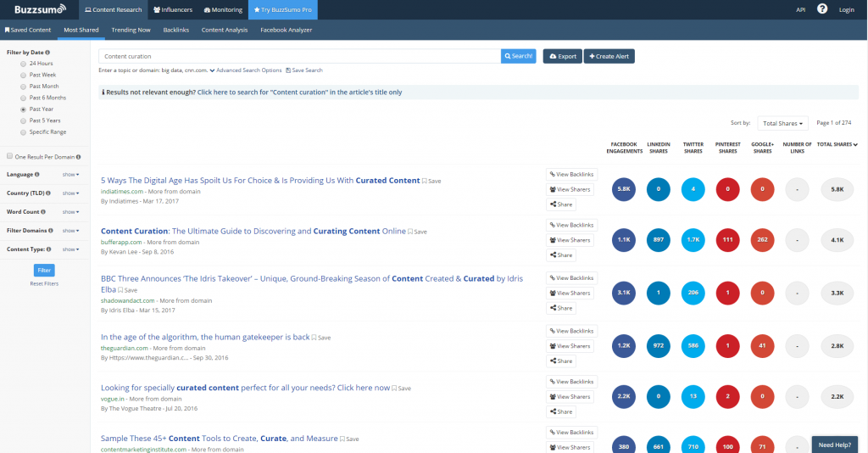The image size is (868, 453).
Task: Click the Export button
Action: (x=563, y=56)
